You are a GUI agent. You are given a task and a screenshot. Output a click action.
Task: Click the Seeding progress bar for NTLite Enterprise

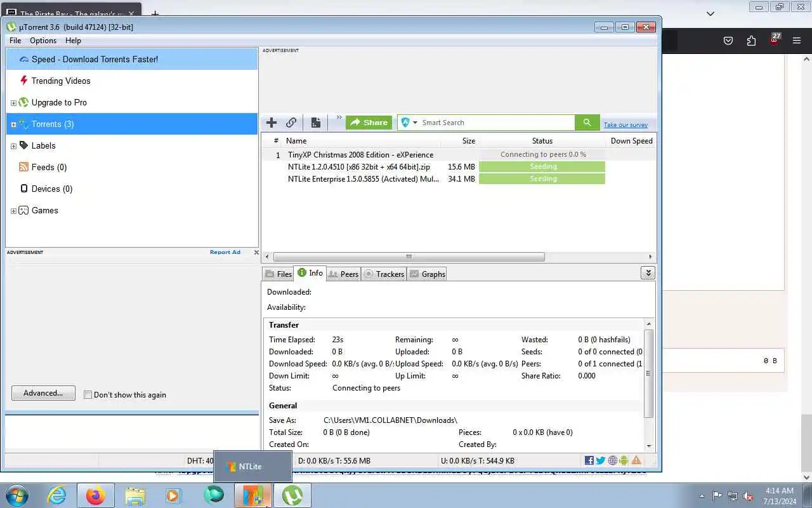pyautogui.click(x=542, y=178)
